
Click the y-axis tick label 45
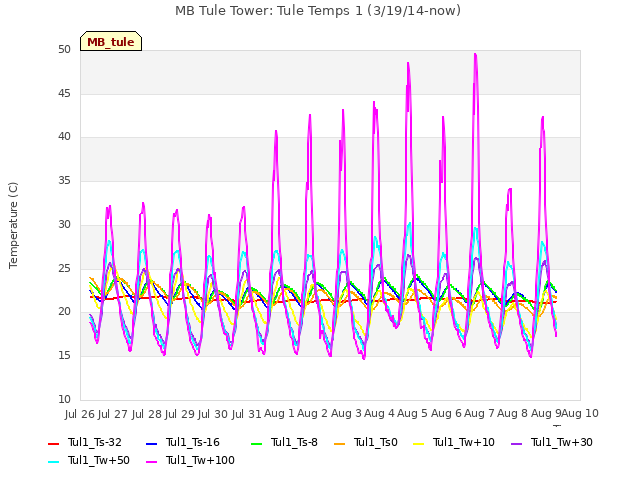[64, 94]
